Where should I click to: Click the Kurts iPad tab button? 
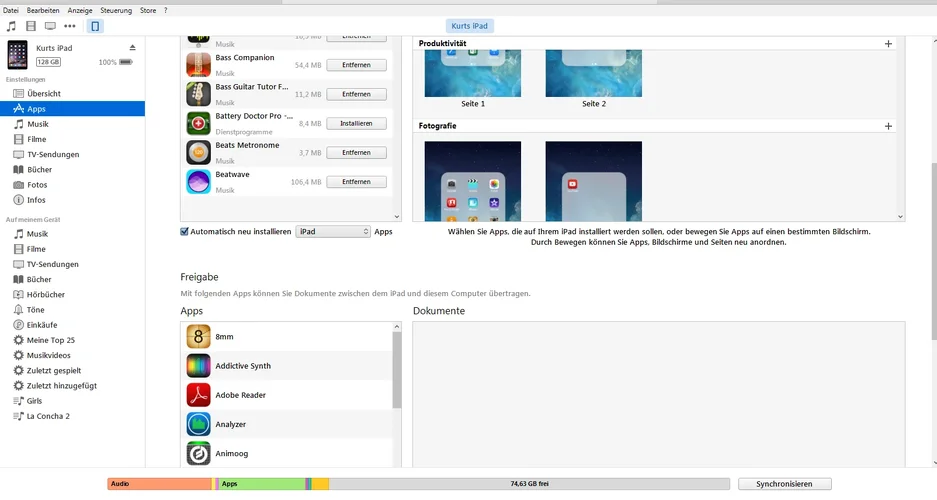[470, 26]
